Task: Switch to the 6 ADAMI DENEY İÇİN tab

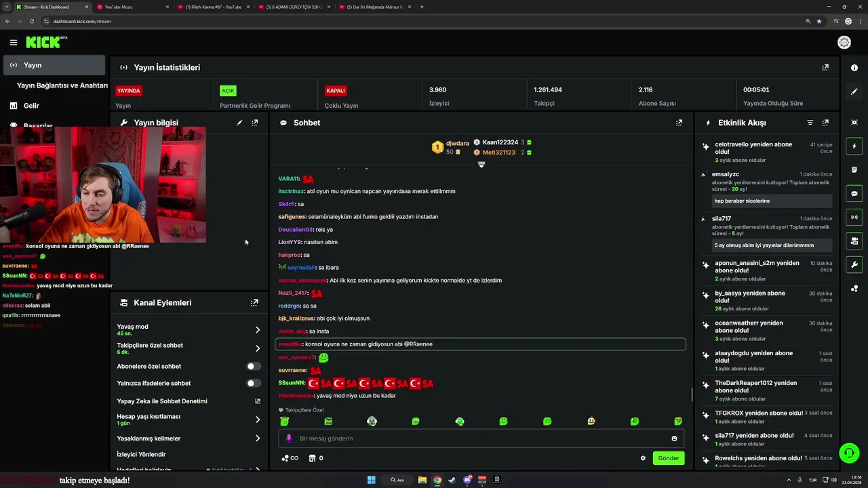Action: point(296,7)
